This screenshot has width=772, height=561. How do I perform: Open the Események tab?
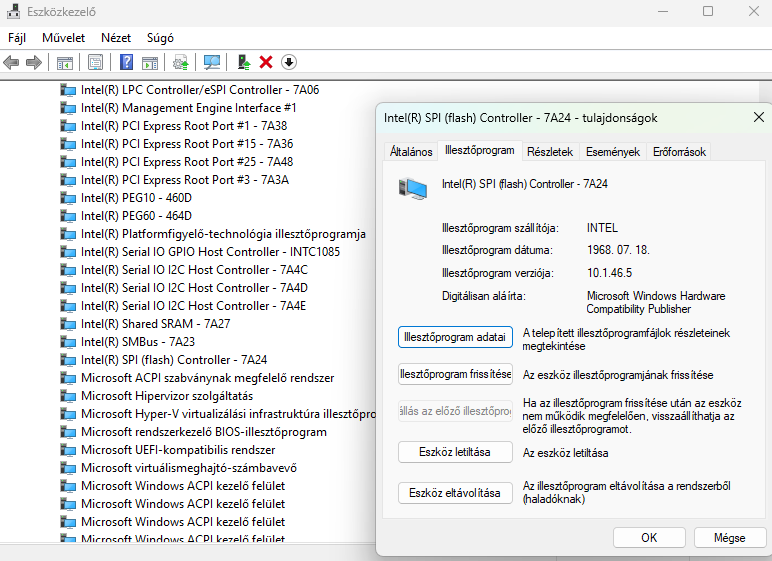tap(613, 152)
